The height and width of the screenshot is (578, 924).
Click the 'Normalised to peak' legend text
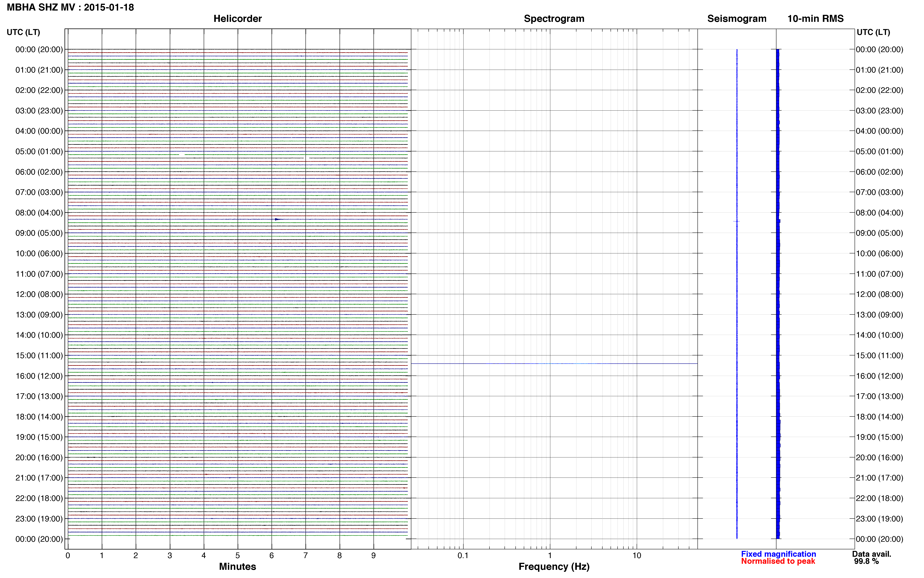click(x=778, y=561)
